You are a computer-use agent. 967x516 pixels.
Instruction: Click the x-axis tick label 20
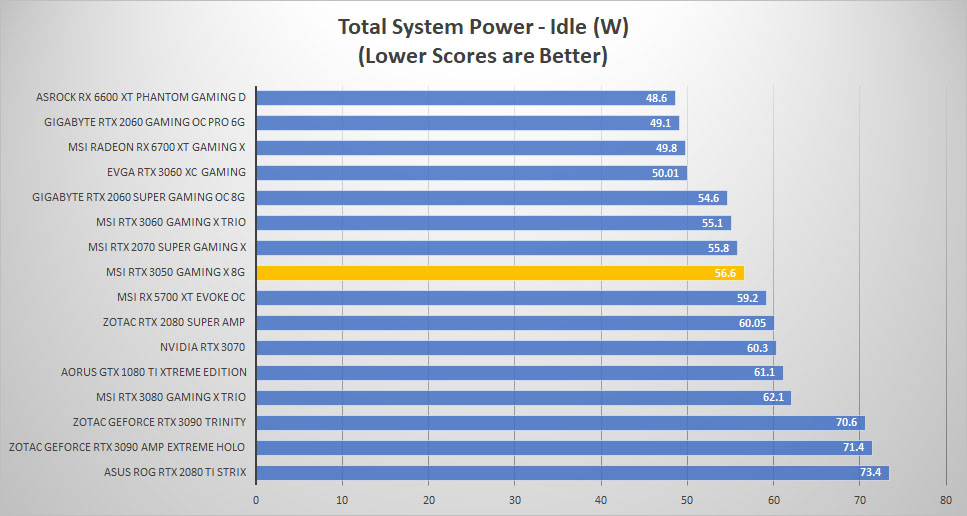pos(429,500)
